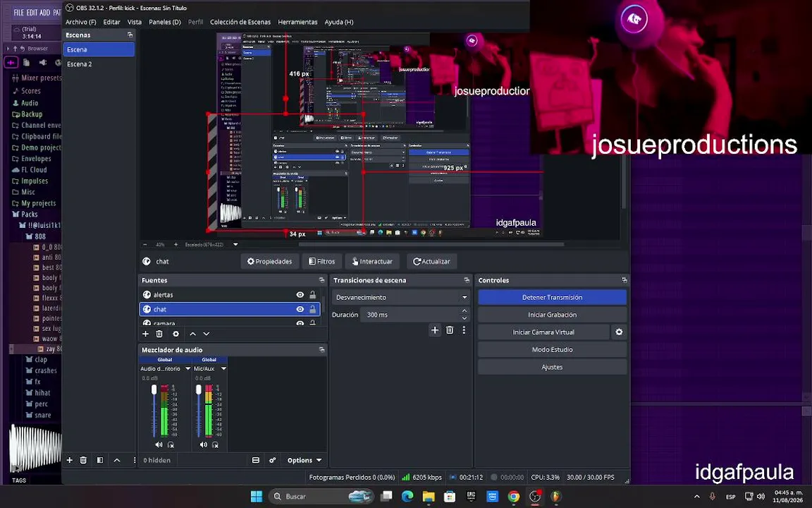Open Windows Start menu
The height and width of the screenshot is (508, 812).
tap(257, 497)
